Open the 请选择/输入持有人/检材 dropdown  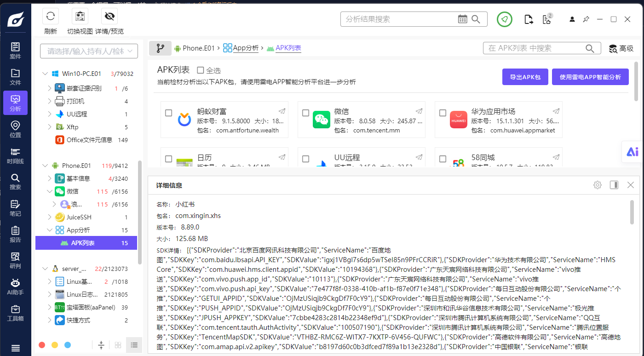pos(89,51)
